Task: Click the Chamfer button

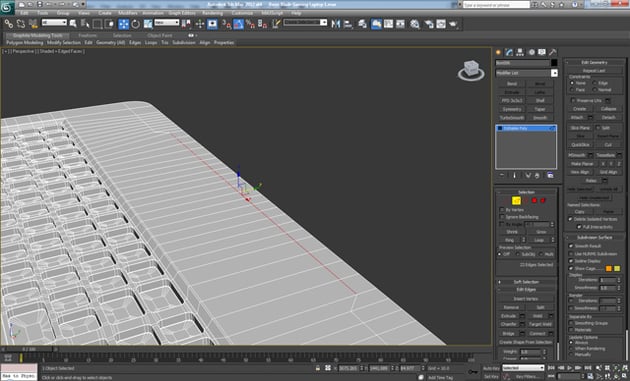Action: [509, 324]
